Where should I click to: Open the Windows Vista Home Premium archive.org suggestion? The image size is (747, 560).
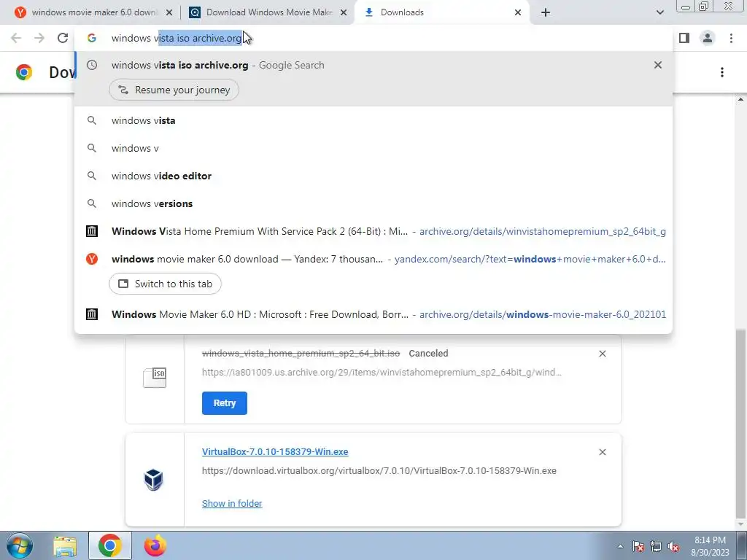[373, 231]
